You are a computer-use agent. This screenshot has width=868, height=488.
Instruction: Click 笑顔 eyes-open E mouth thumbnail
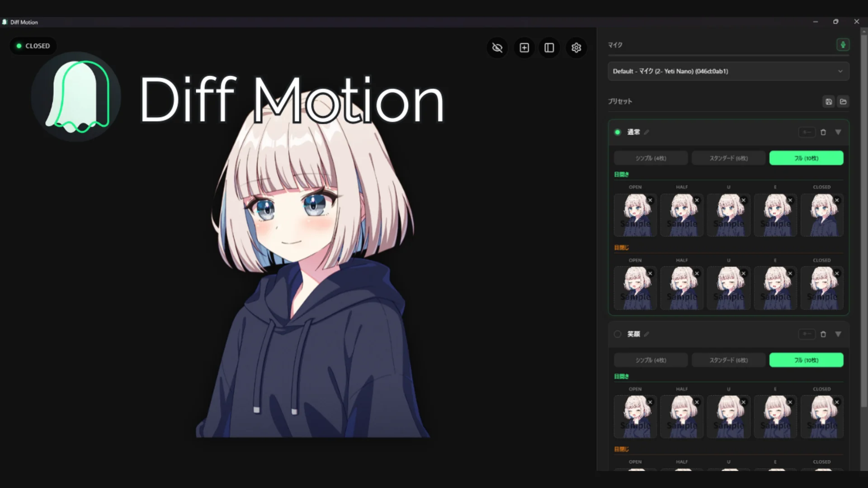pos(775,417)
